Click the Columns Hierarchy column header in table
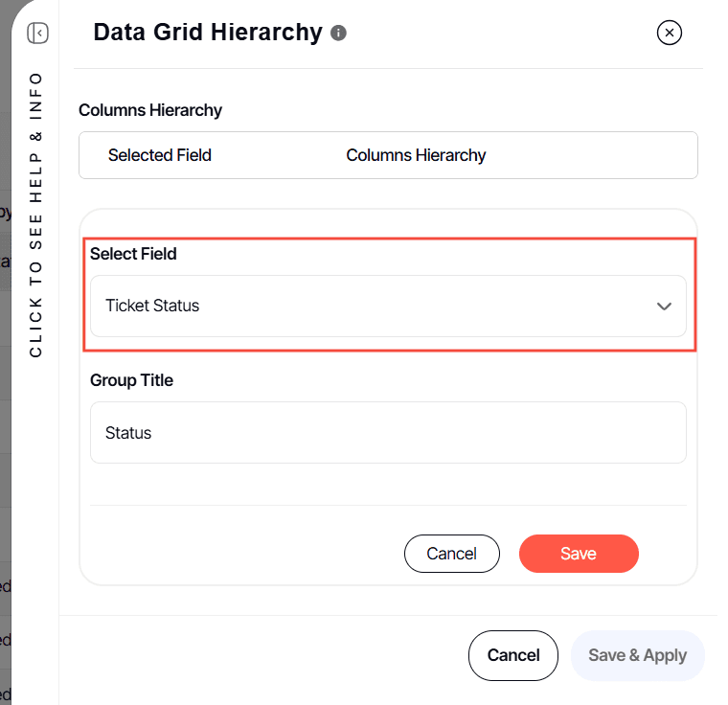Screen dimensions: 728x705 (x=416, y=155)
